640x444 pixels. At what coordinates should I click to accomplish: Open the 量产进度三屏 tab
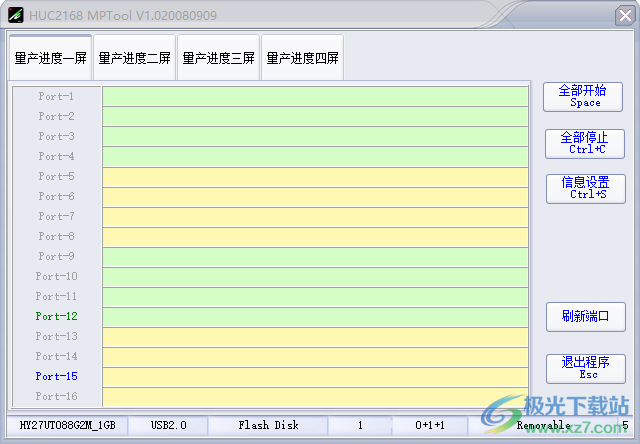pos(218,58)
